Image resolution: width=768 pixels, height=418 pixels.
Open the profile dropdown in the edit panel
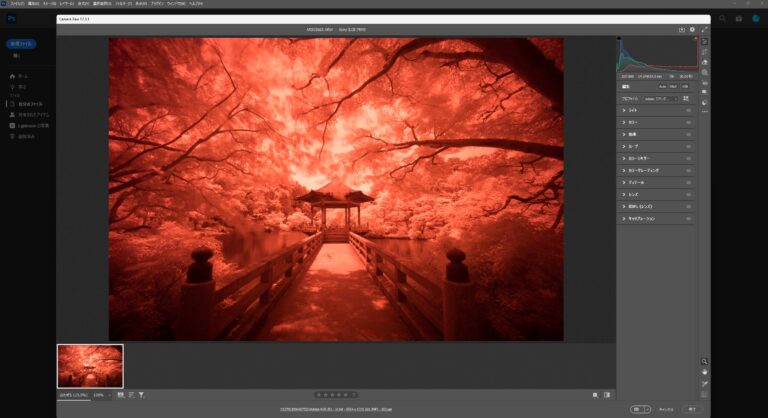[x=661, y=99]
